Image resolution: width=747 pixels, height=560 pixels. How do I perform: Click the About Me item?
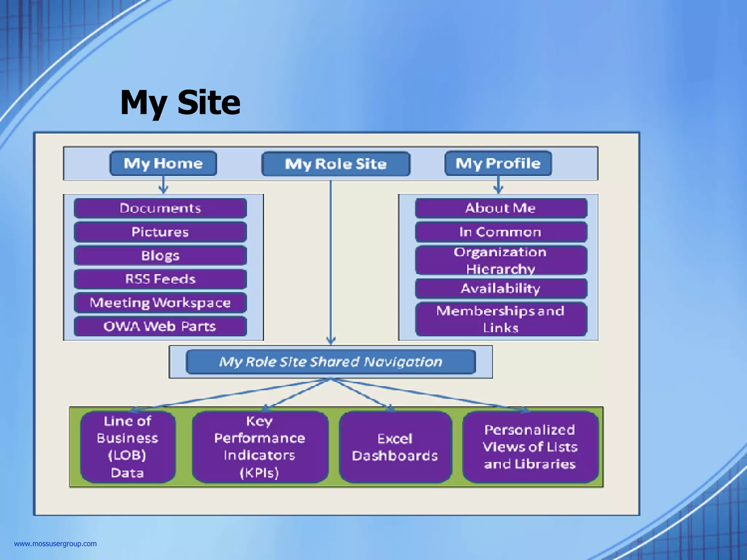(501, 208)
